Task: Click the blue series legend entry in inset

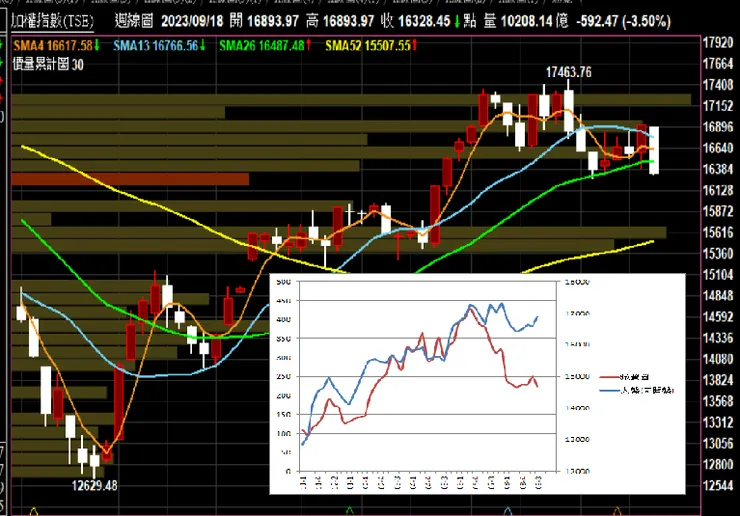Action: click(x=637, y=390)
